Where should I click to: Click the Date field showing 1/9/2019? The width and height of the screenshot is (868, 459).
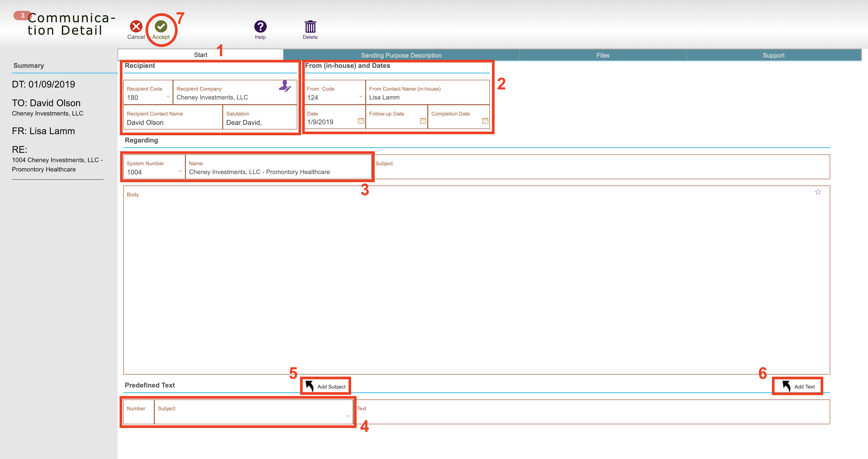(x=335, y=117)
